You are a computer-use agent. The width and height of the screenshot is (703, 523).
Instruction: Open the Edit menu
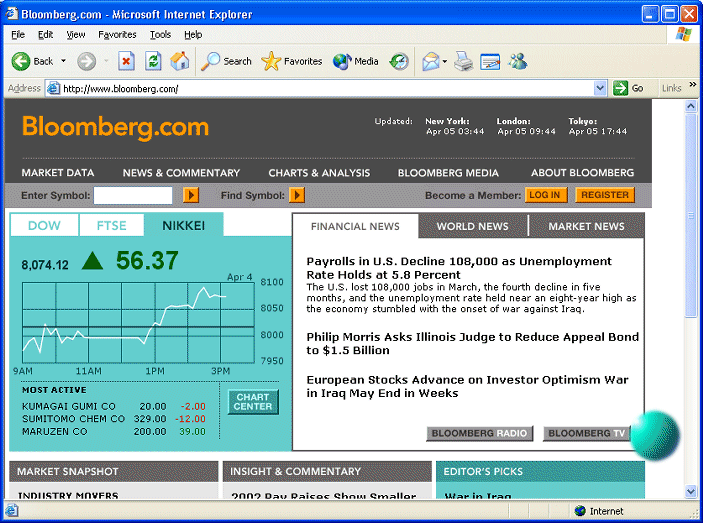(x=45, y=35)
